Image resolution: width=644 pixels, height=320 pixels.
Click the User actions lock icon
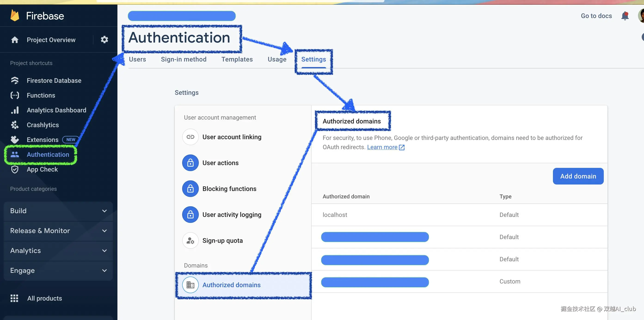click(190, 163)
